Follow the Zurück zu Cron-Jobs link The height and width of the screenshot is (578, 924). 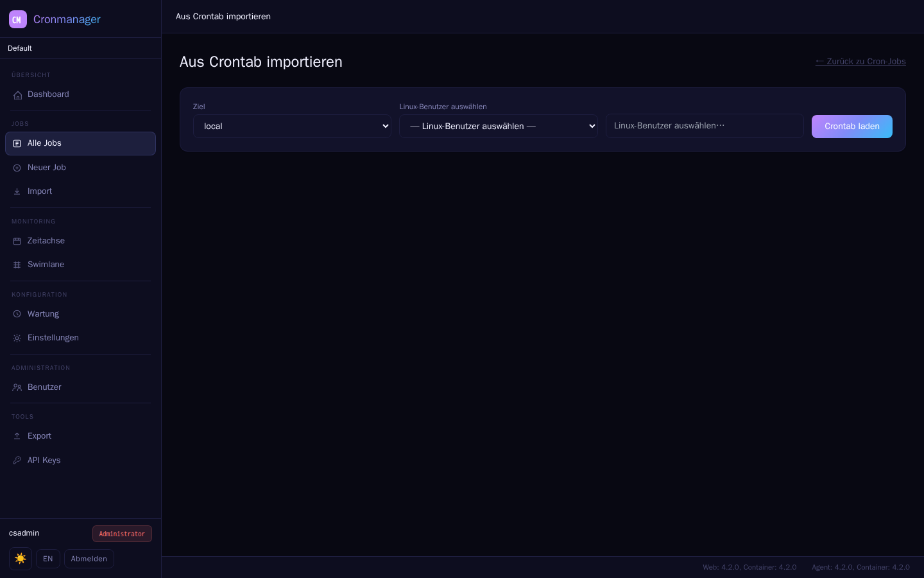coord(860,62)
